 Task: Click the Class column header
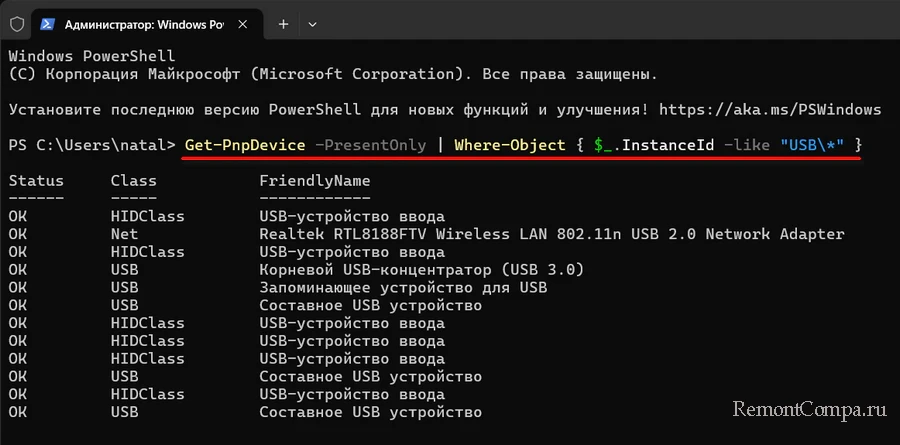134,181
